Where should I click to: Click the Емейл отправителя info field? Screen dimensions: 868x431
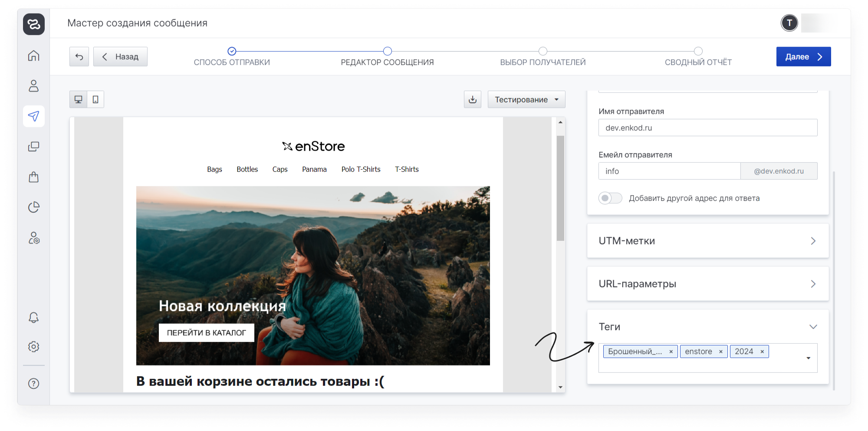click(x=669, y=171)
